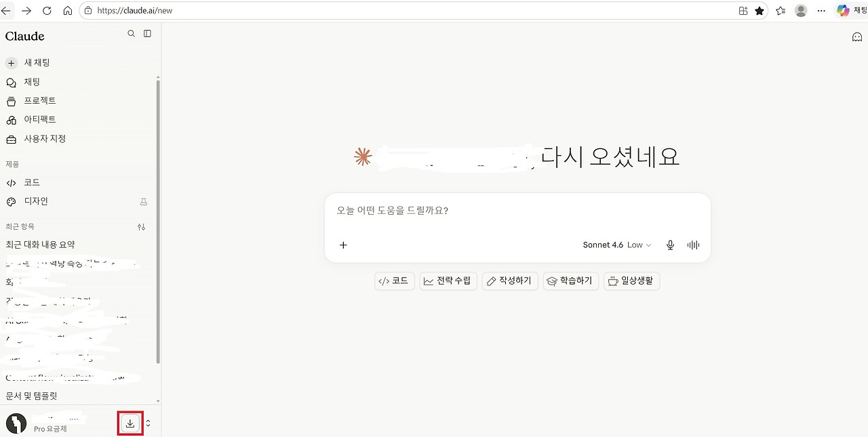Open the Copilot chat icon
868x437 pixels.
[843, 11]
